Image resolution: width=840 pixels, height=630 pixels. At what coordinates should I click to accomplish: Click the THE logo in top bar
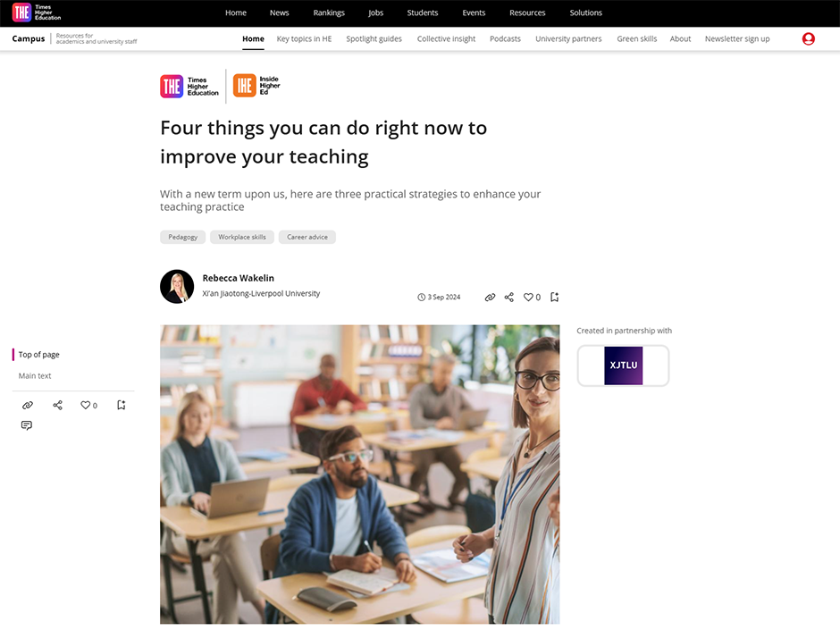point(37,13)
